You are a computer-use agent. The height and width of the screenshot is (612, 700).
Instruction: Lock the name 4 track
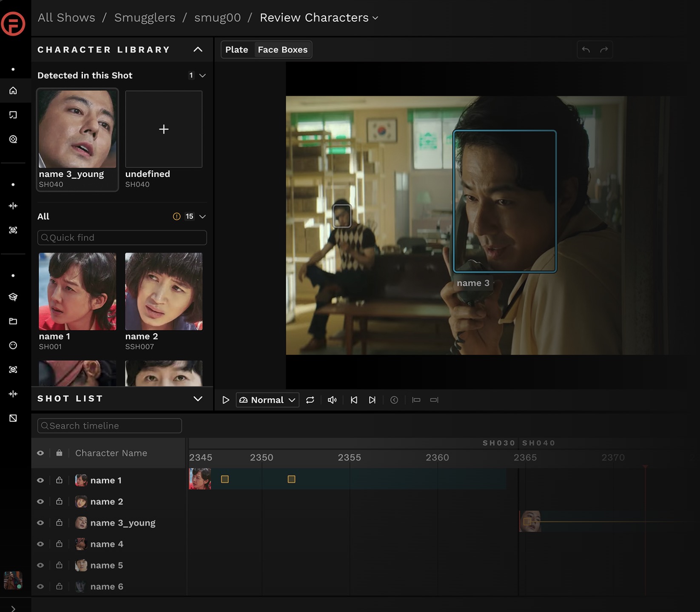(59, 544)
